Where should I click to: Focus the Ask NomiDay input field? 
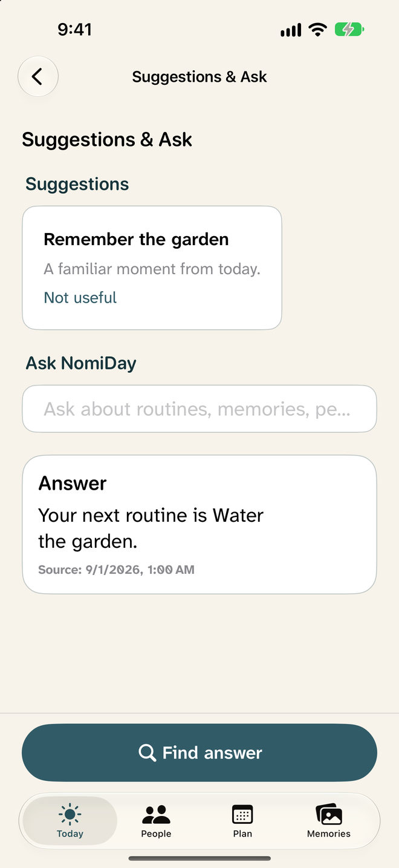click(x=199, y=409)
